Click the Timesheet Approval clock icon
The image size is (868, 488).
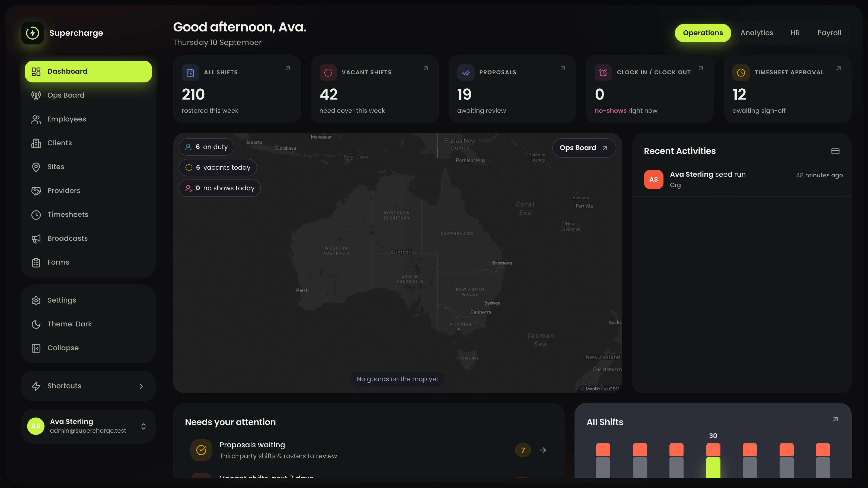[741, 72]
